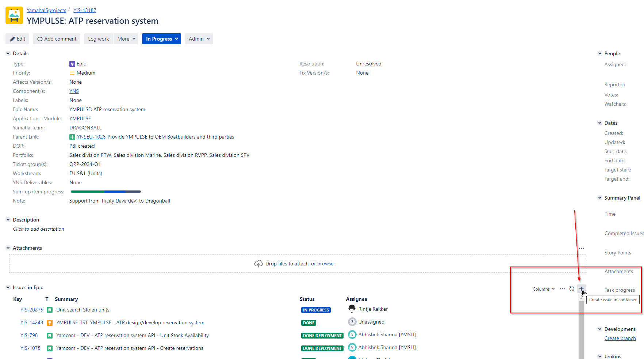
Task: Click the IN PROGRESS status badge
Action: tap(316, 310)
